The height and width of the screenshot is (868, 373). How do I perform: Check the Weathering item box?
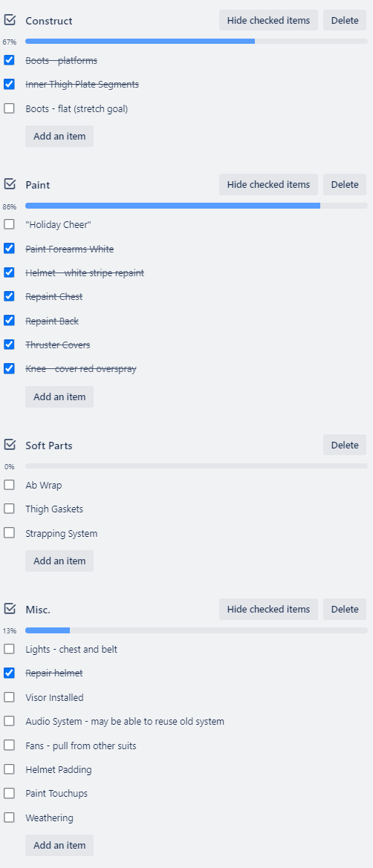(9, 818)
